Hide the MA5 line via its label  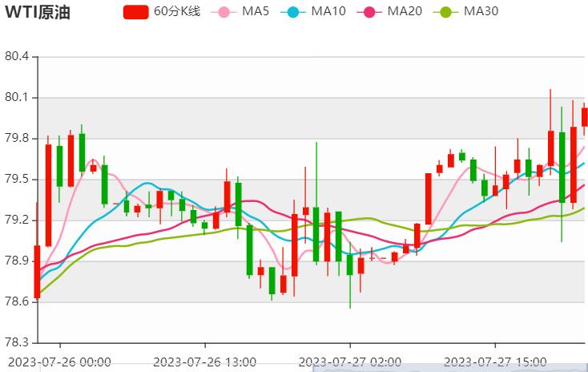(256, 12)
